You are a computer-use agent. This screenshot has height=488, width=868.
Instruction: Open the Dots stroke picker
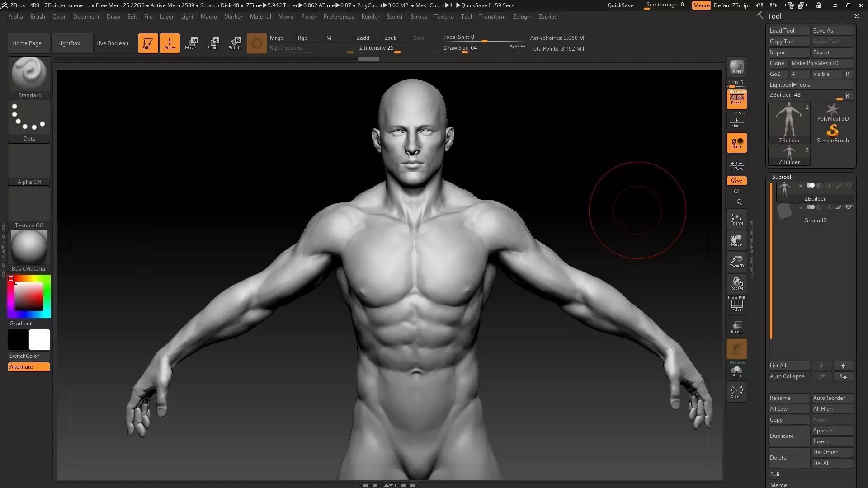coord(29,121)
